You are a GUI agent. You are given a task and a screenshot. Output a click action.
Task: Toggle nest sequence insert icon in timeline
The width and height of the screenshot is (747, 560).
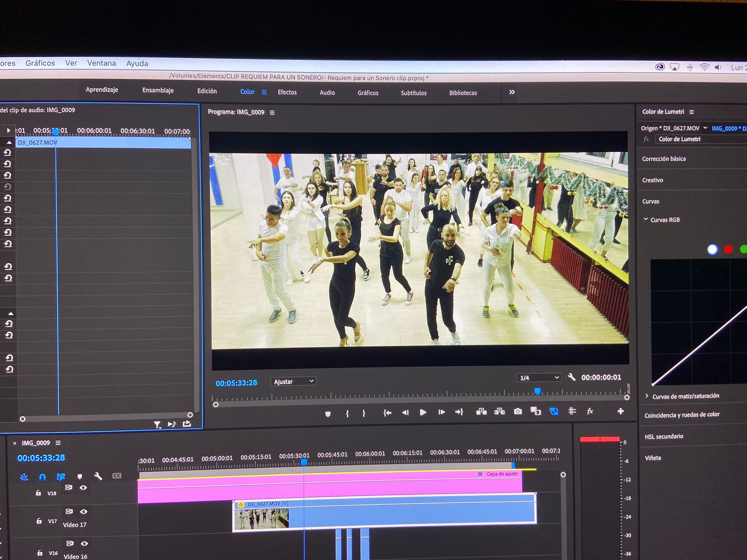pyautogui.click(x=24, y=477)
